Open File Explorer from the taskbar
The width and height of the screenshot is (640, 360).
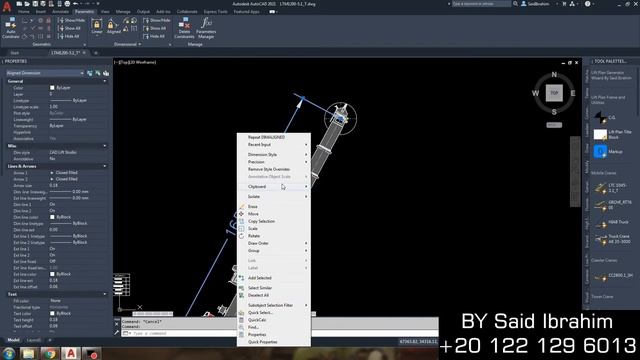pyautogui.click(x=29, y=354)
